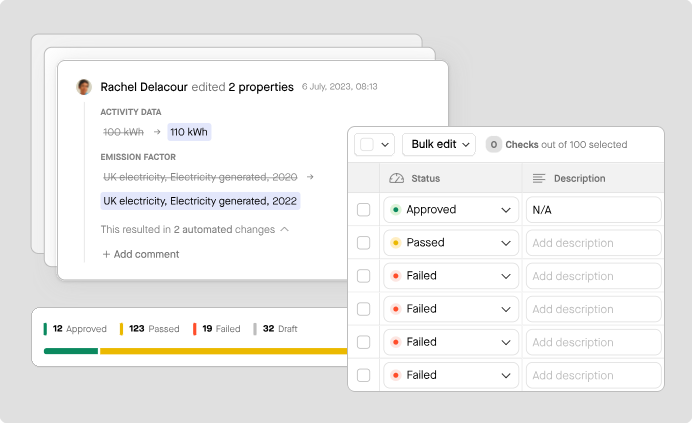Click the struck-through UK electricity 2020 text
The image size is (692, 423).
[200, 177]
